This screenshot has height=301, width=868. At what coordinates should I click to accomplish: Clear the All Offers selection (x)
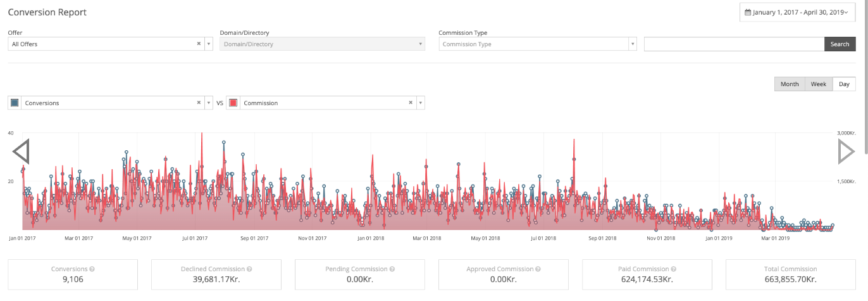pyautogui.click(x=199, y=44)
